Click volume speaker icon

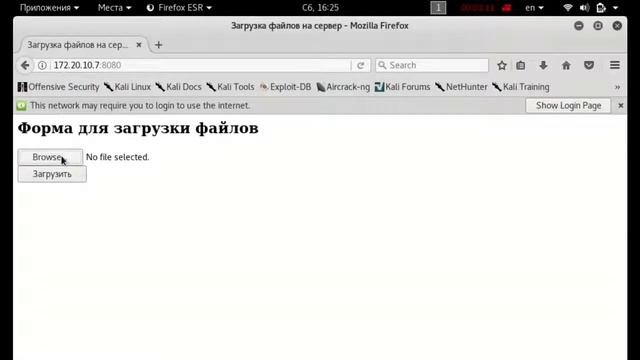(x=584, y=8)
